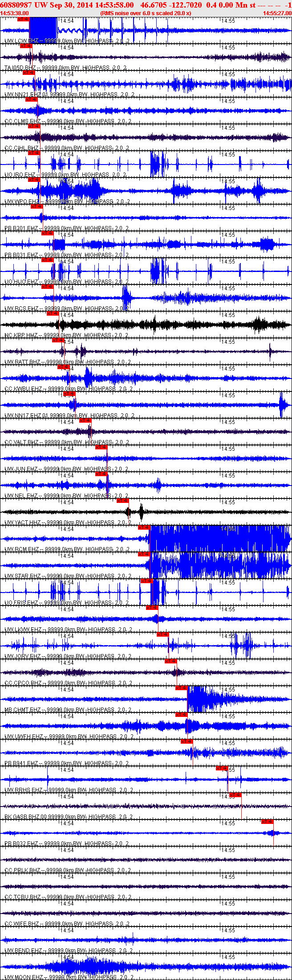292x980 pixels.
Task: Select the UW.WPO.EHZ trace label
Action: click(68, 202)
